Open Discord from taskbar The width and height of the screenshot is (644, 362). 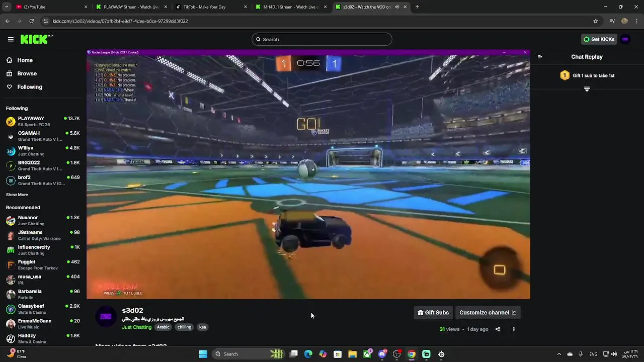(x=382, y=354)
